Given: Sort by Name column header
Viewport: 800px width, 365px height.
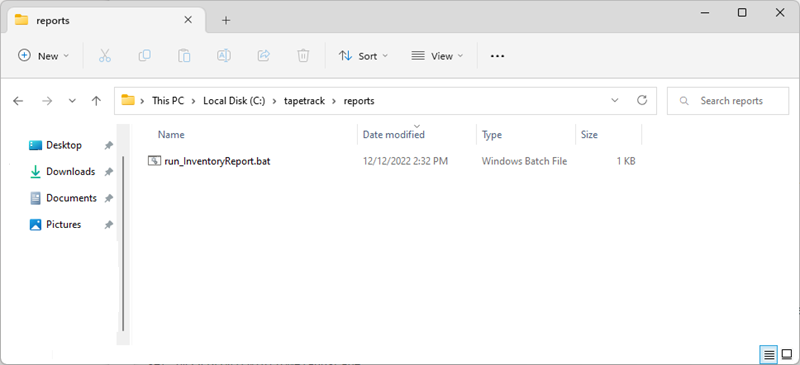Looking at the screenshot, I should [171, 135].
